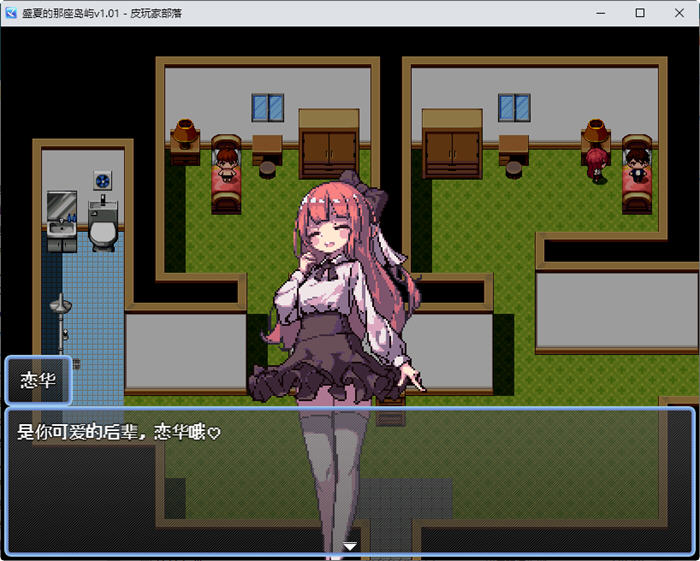Click the bathroom mirror above sink
Viewport: 700px width, 561px height.
pos(62,206)
